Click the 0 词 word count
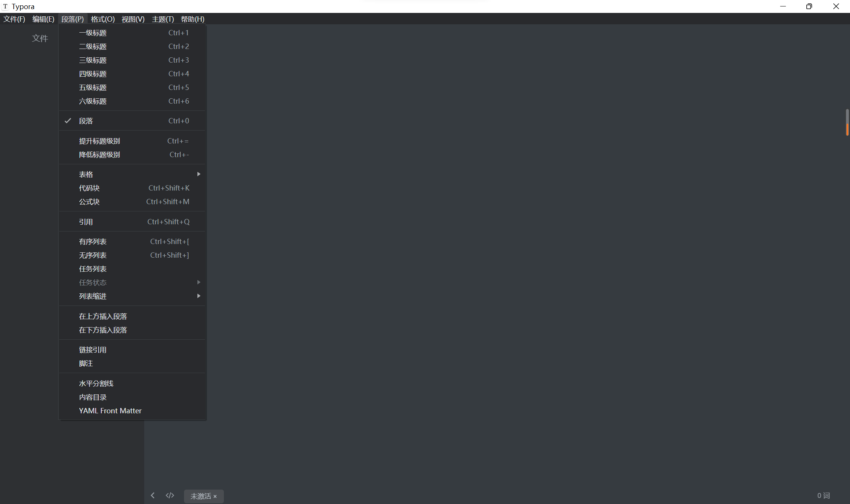The image size is (850, 504). coord(823,495)
